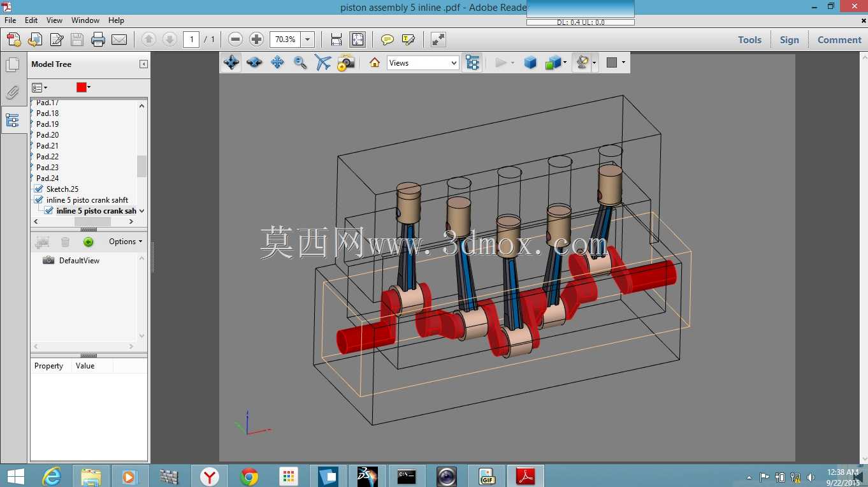Add a sticky note comment
This screenshot has height=487, width=868.
(x=387, y=40)
